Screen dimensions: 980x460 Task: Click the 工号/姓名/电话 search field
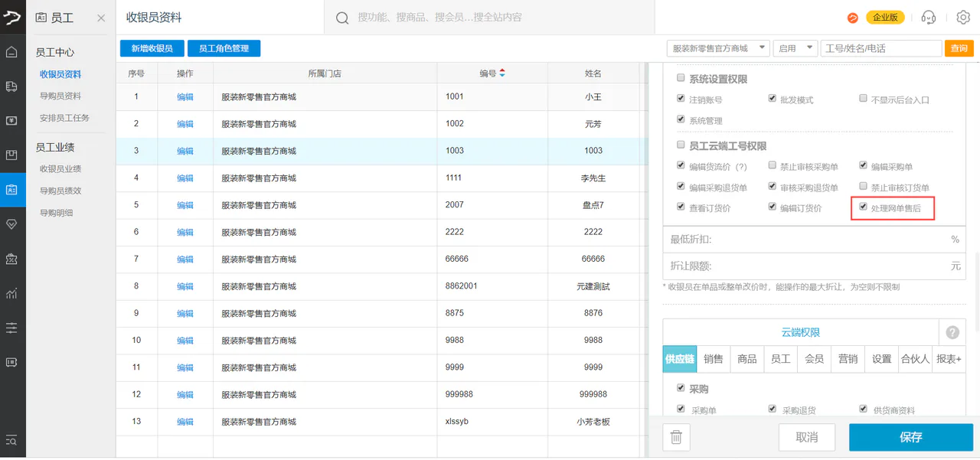coord(881,48)
